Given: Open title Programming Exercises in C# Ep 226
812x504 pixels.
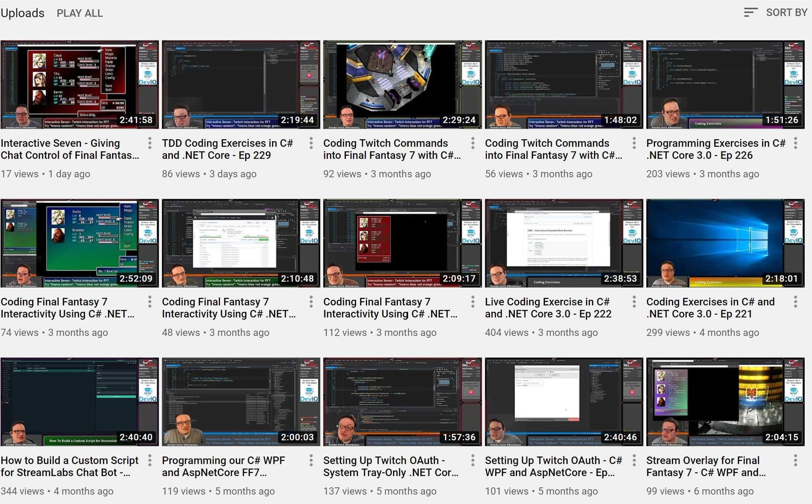Looking at the screenshot, I should 716,149.
